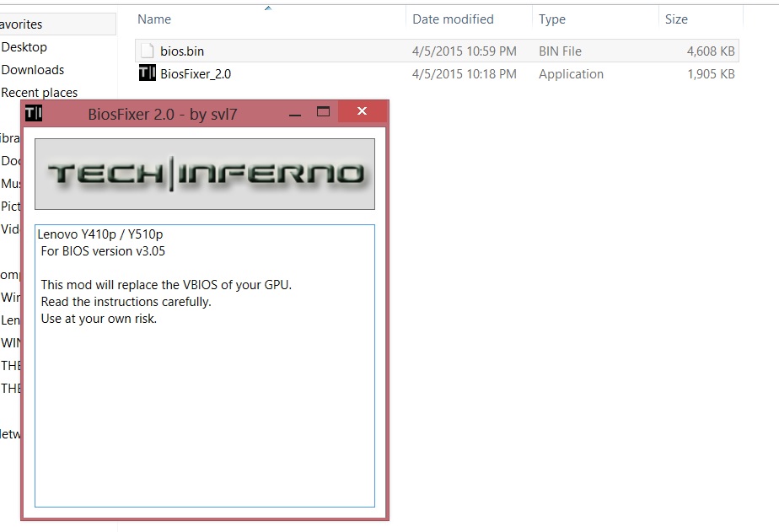This screenshot has width=779, height=532.
Task: Open Desktop in Explorer sidebar
Action: (24, 47)
